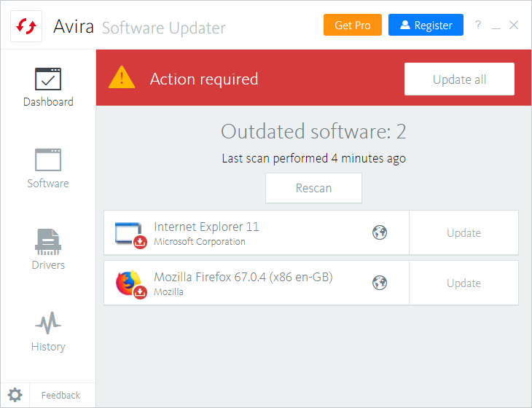Open the Dashboard section
This screenshot has height=408, width=532.
[48, 87]
